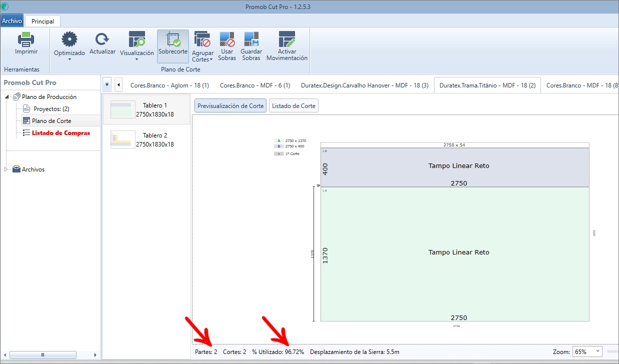Click the 400-height Tampo Linear Reto piece
This screenshot has width=619, height=364.
coord(455,167)
